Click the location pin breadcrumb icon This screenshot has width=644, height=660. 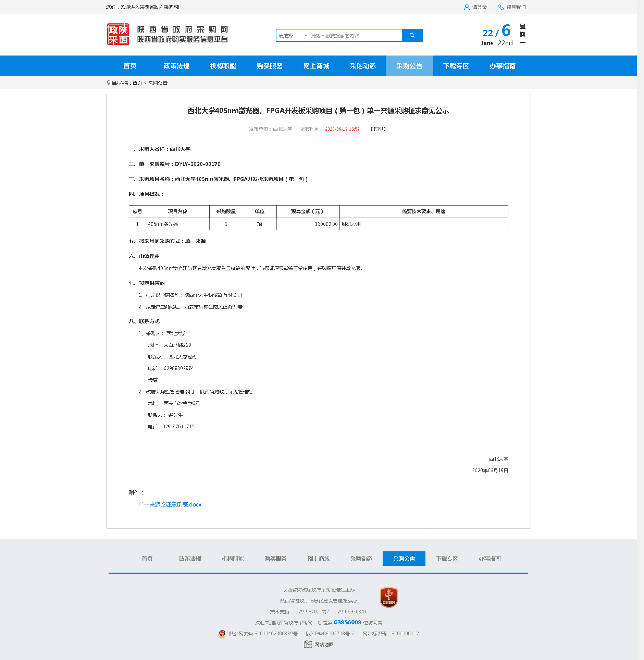pyautogui.click(x=109, y=83)
